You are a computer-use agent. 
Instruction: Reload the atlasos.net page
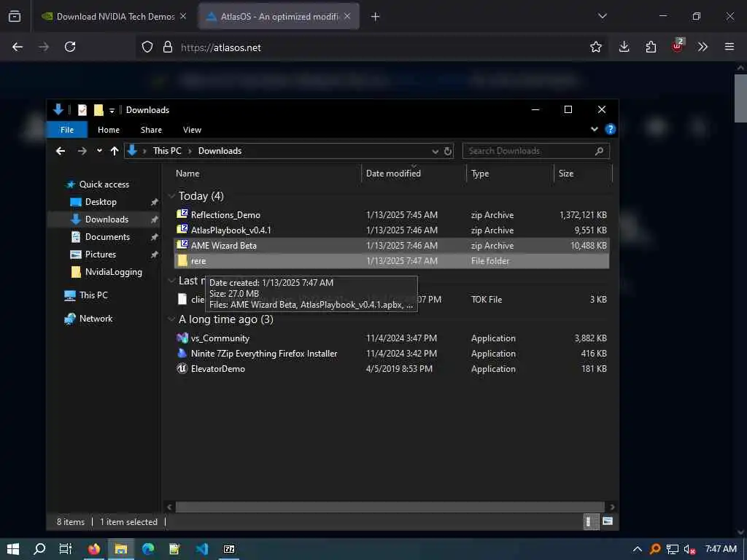(x=70, y=47)
